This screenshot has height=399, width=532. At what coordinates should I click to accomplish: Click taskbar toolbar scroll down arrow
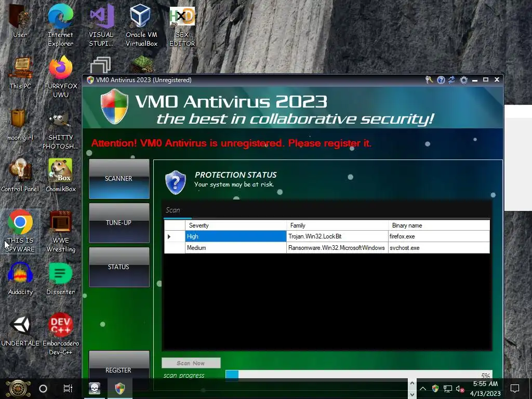click(412, 394)
